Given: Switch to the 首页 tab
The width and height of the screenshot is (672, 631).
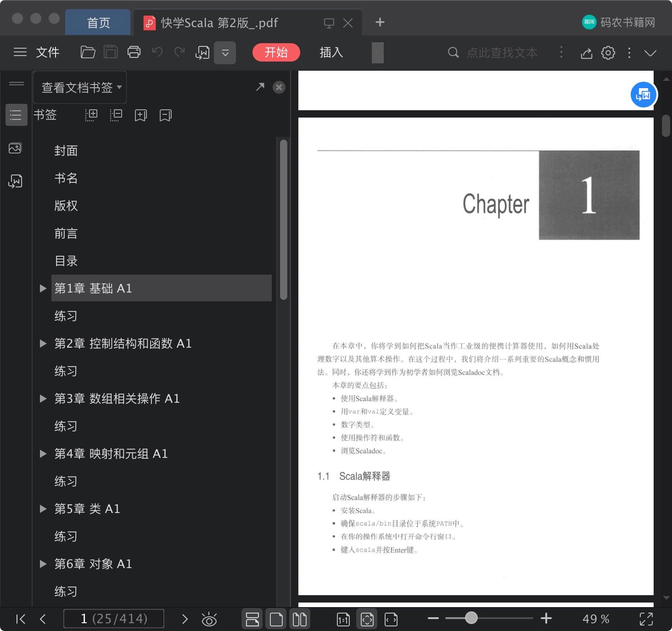Looking at the screenshot, I should click(x=98, y=23).
